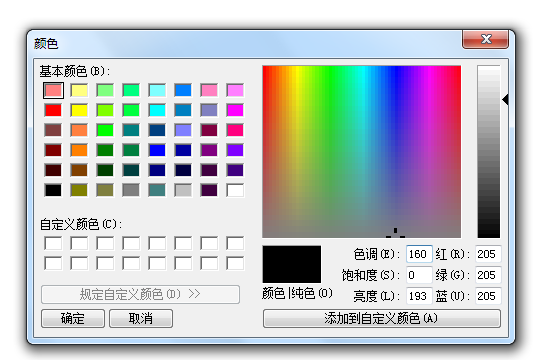The height and width of the screenshot is (360, 540).
Task: Choose the currently selected light salmon-red swatch
Action: click(53, 90)
